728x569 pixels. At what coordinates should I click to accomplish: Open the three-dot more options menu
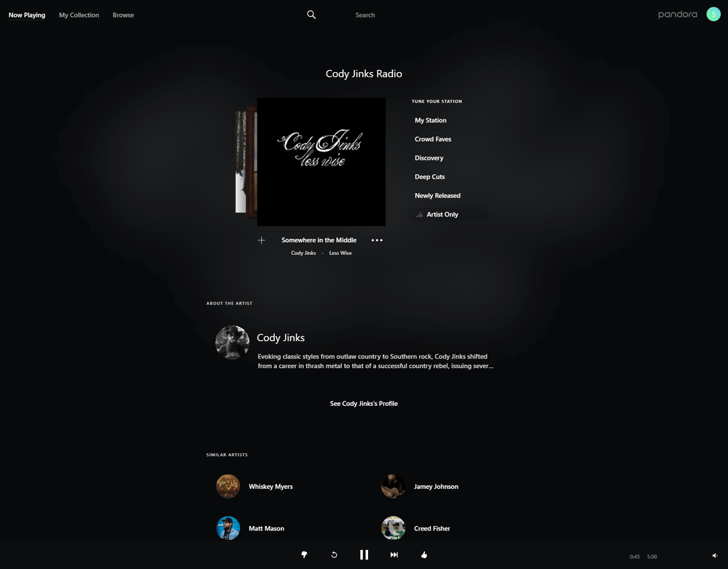tap(377, 240)
